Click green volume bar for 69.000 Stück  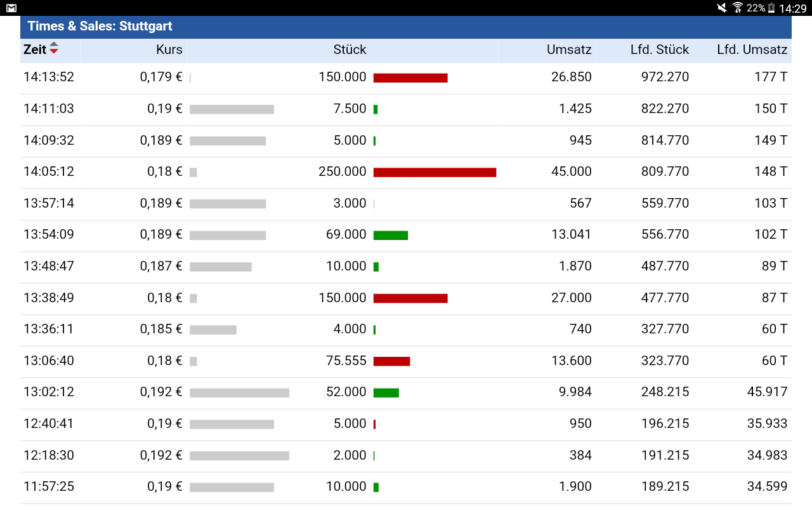(x=390, y=235)
